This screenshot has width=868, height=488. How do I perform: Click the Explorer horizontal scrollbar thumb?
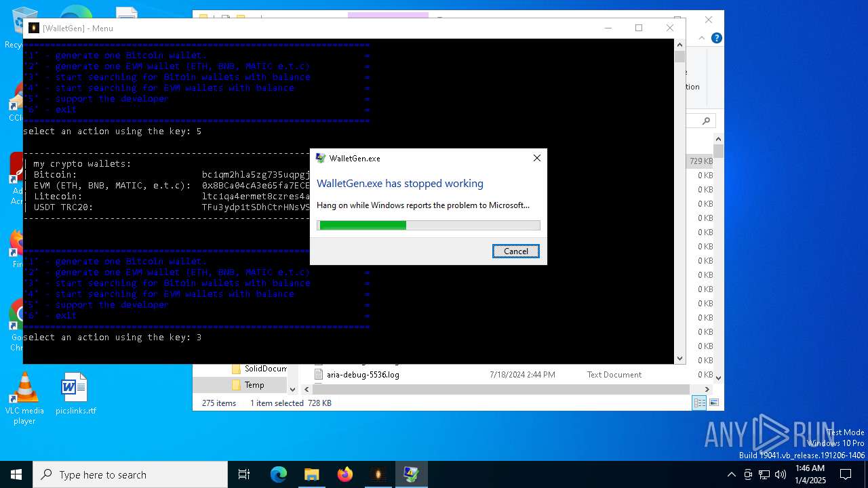(x=502, y=389)
